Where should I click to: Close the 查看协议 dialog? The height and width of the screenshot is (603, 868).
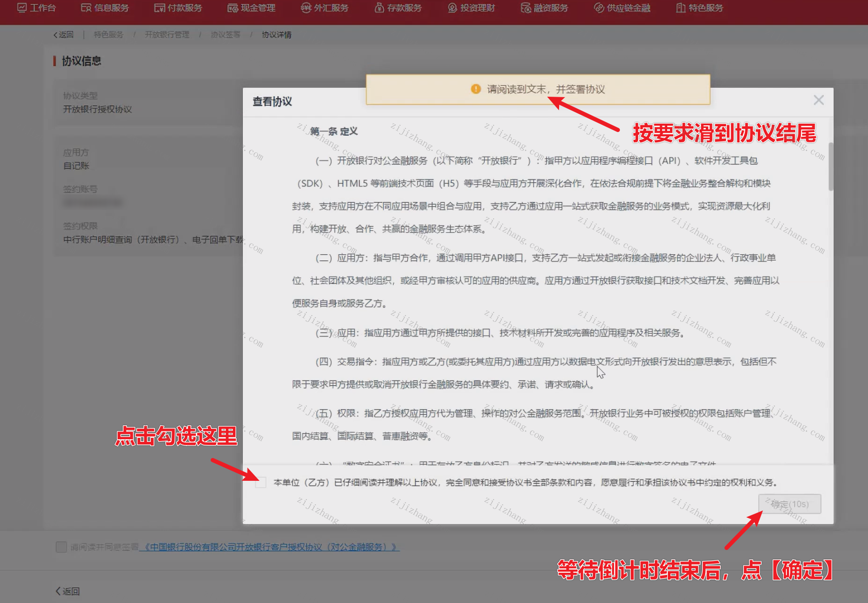point(819,100)
